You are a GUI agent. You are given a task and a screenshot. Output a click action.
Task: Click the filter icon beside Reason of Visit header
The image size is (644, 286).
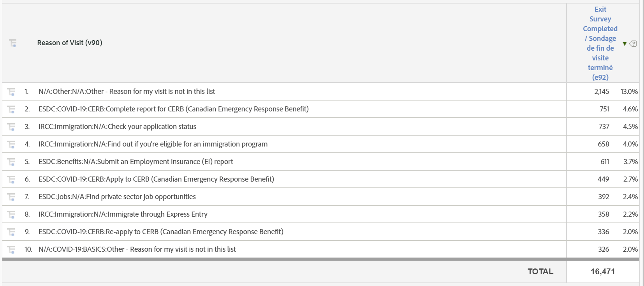click(x=13, y=43)
